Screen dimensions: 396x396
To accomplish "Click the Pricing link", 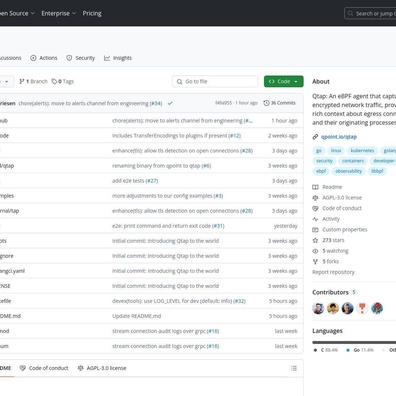I will tap(92, 13).
